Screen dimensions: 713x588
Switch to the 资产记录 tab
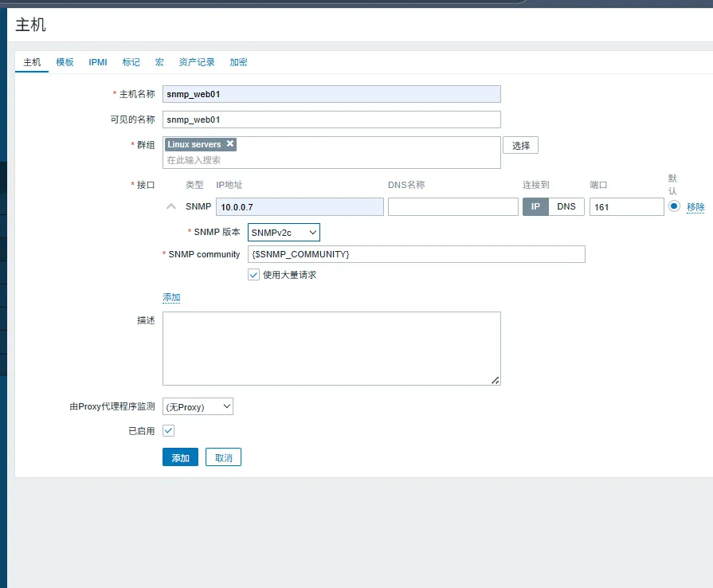197,62
